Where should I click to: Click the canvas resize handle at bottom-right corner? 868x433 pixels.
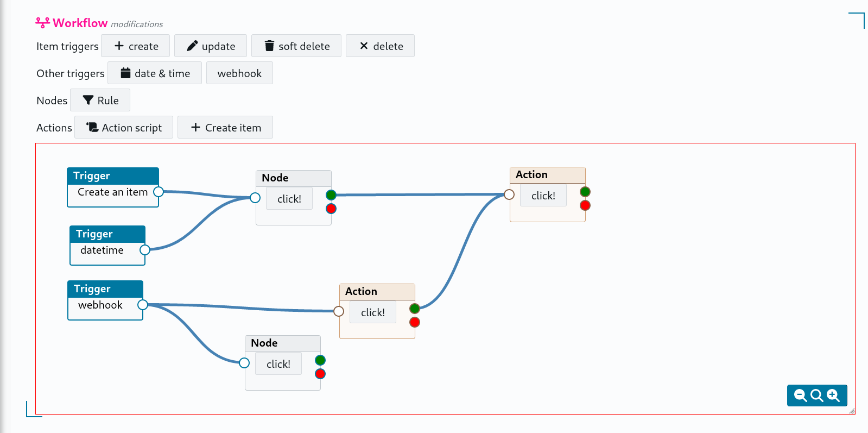(852, 411)
